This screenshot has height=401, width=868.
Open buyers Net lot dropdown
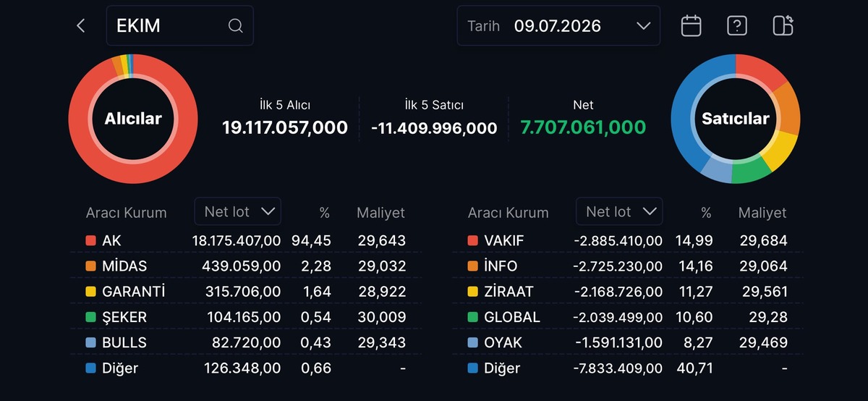238,211
